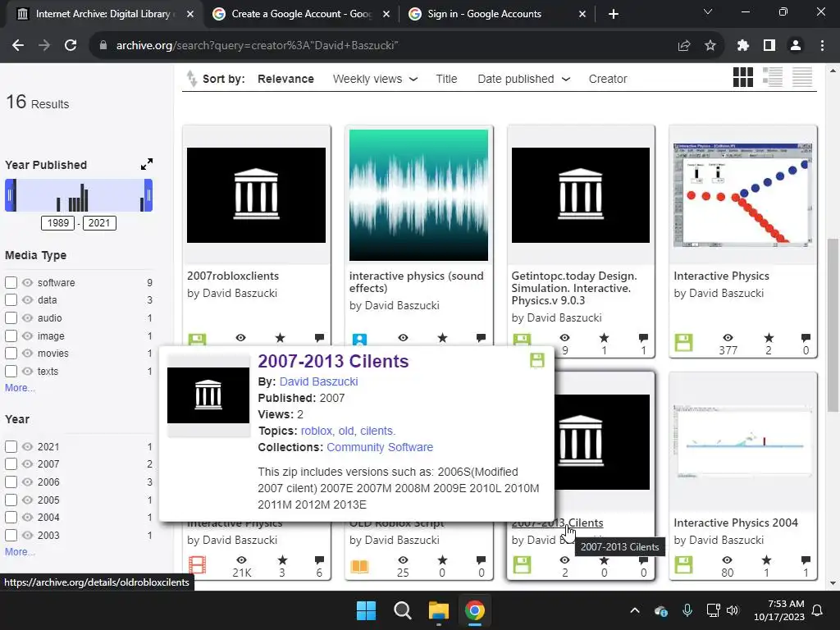Open Chrome side panel

pos(769,46)
